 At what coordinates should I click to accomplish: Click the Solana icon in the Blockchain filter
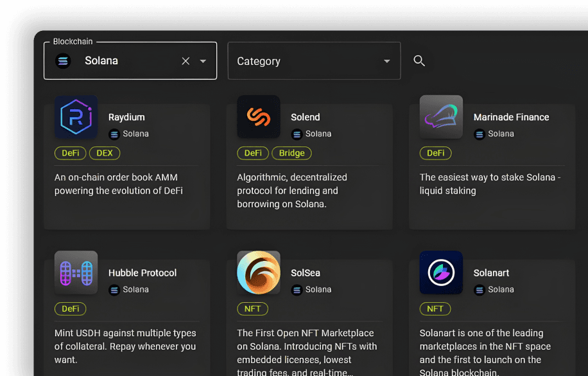pyautogui.click(x=62, y=60)
